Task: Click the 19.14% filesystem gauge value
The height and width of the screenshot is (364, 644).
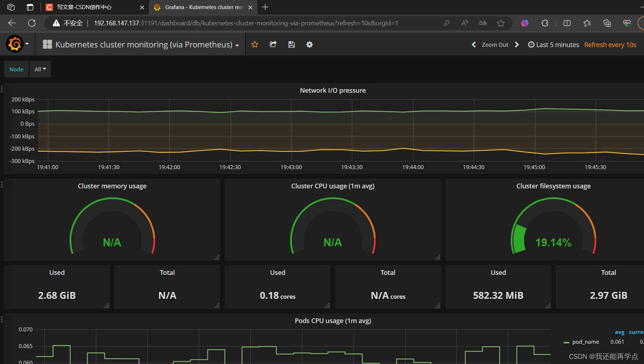Action: pos(553,242)
